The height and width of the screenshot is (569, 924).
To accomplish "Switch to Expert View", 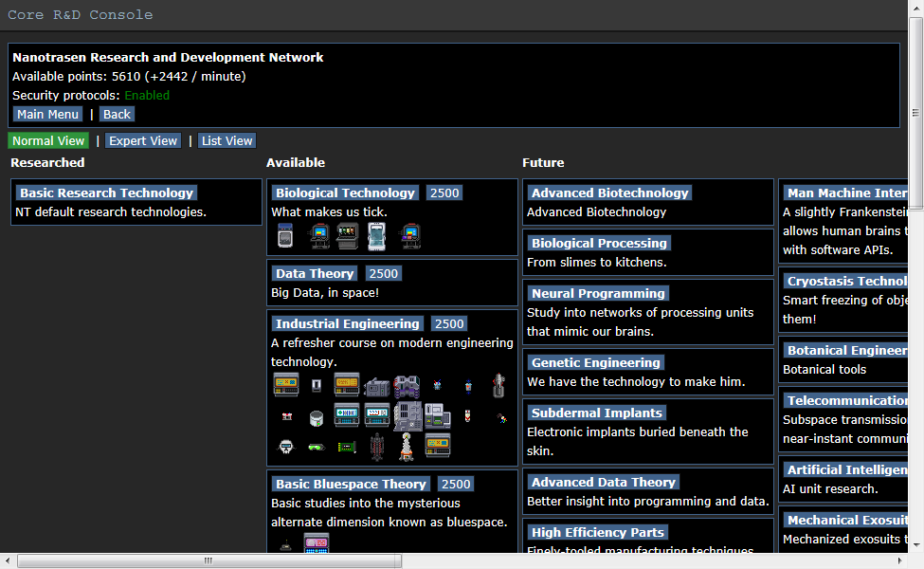I will pyautogui.click(x=143, y=141).
